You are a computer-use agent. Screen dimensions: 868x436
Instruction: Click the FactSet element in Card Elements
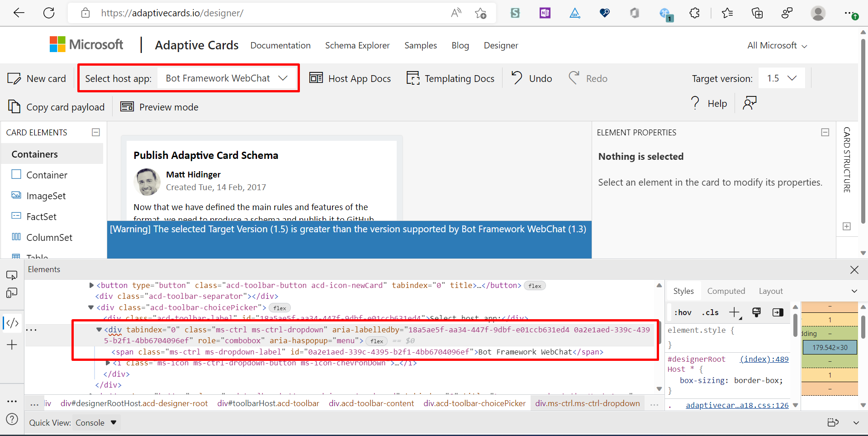pyautogui.click(x=41, y=216)
